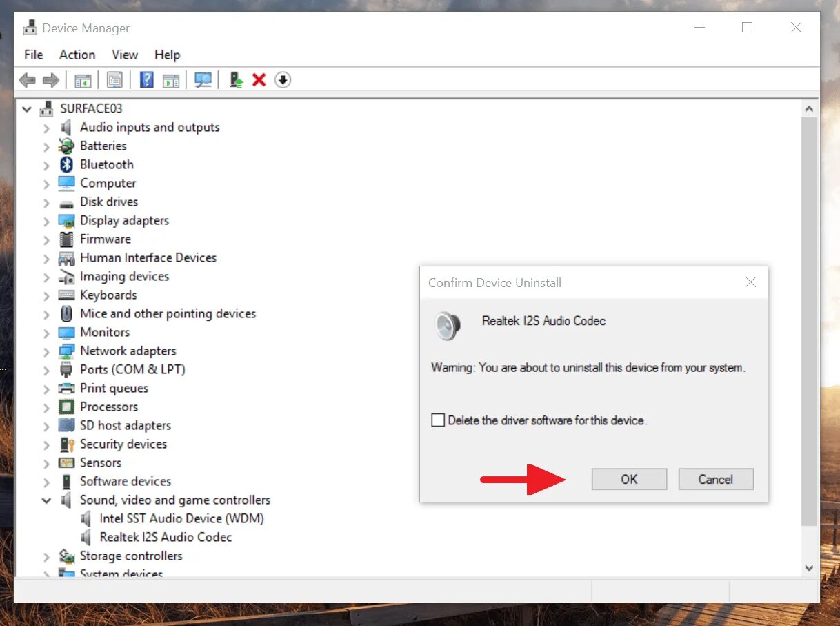Click the Show/Hide Console Tree icon
Screen dimensions: 840x626
[x=83, y=80]
